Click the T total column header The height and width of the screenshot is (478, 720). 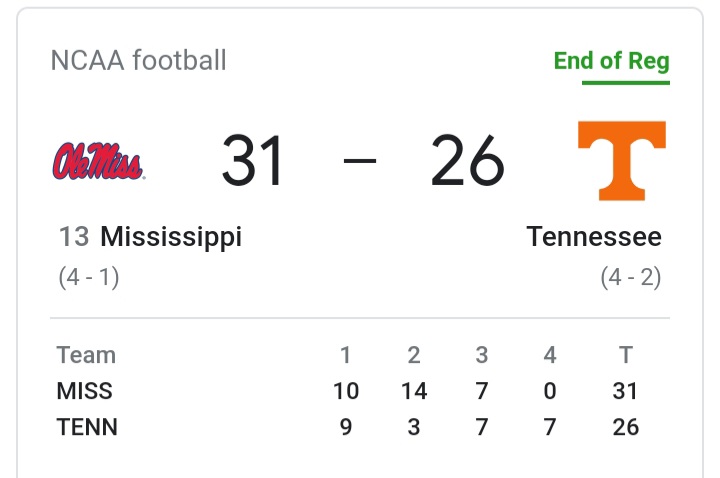pyautogui.click(x=626, y=355)
